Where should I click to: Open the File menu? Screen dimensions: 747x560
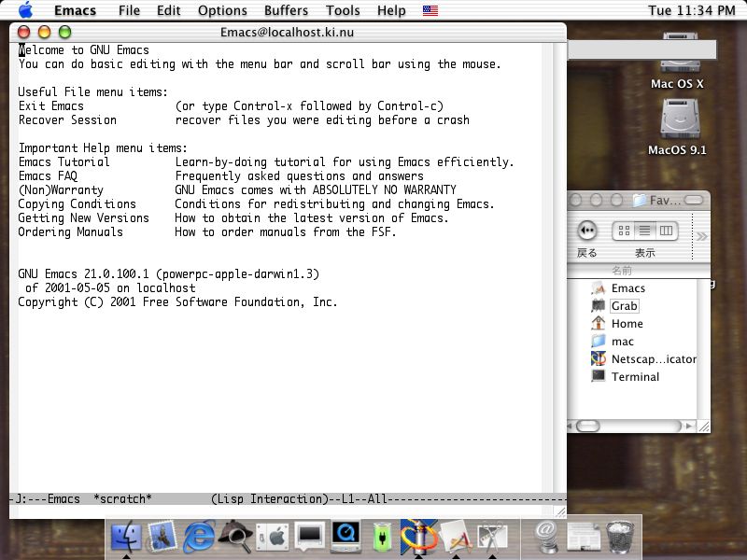pos(129,10)
